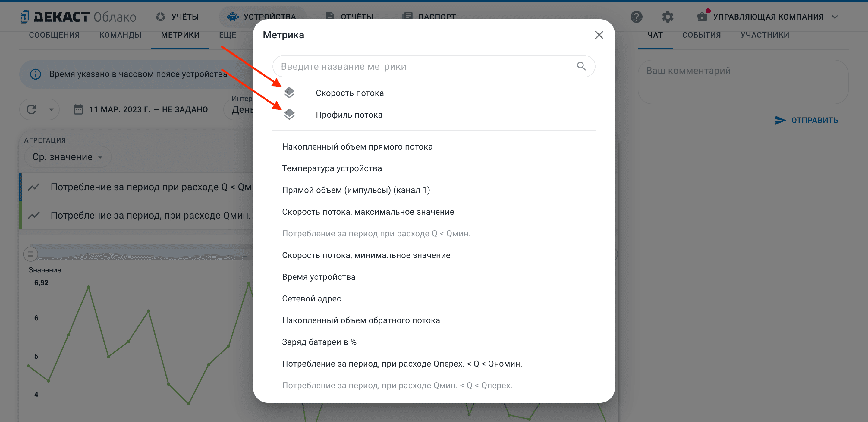Open the help question mark icon
The width and height of the screenshot is (868, 422).
636,17
